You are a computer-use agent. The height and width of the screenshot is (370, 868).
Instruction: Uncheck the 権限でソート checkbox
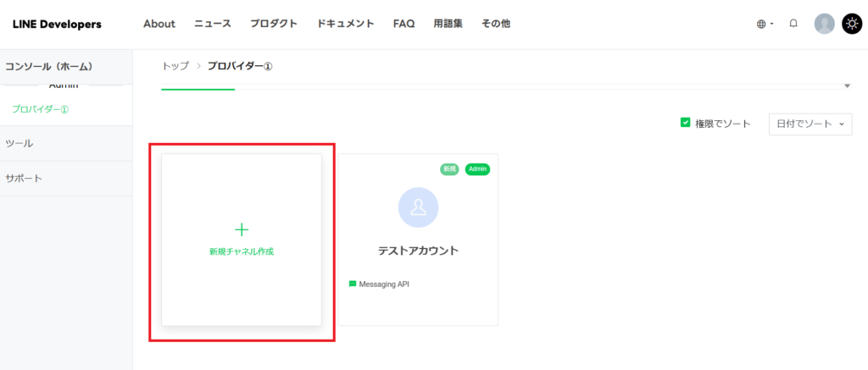point(686,123)
